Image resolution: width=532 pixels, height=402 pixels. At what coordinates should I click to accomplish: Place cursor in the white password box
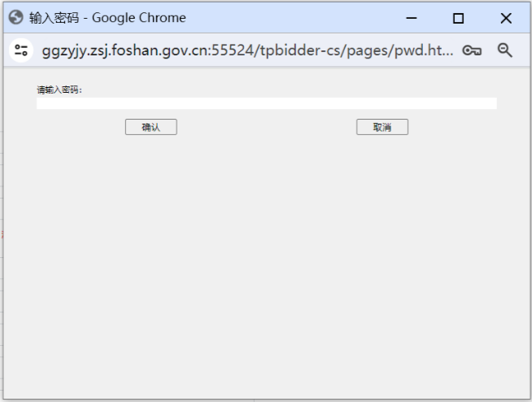pos(267,103)
